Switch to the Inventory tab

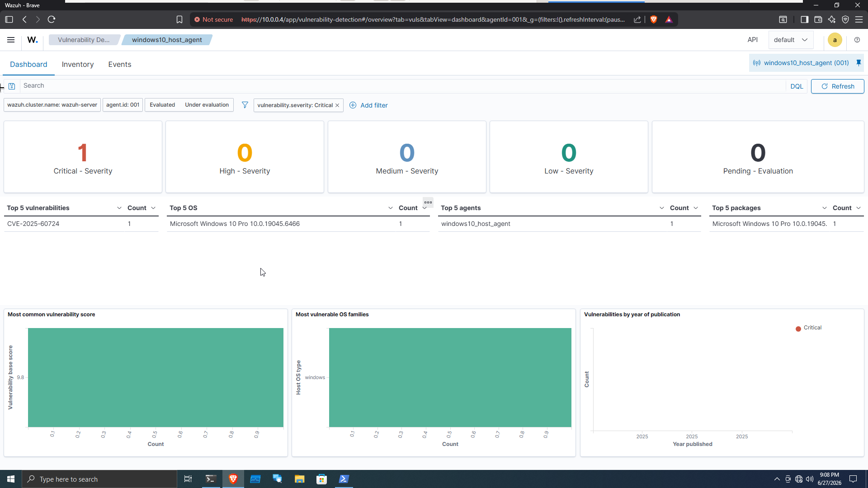click(x=78, y=65)
